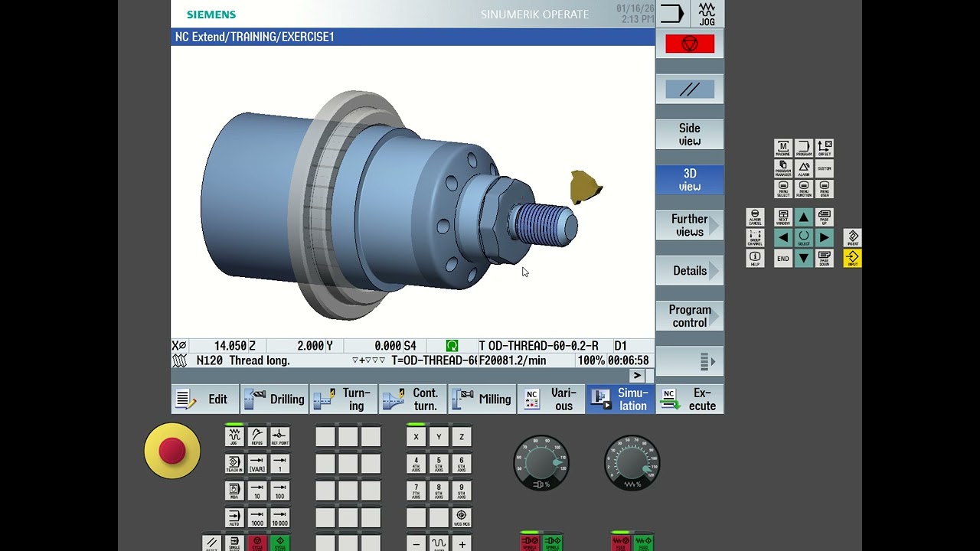Adjust the spindle override dial

(x=541, y=463)
